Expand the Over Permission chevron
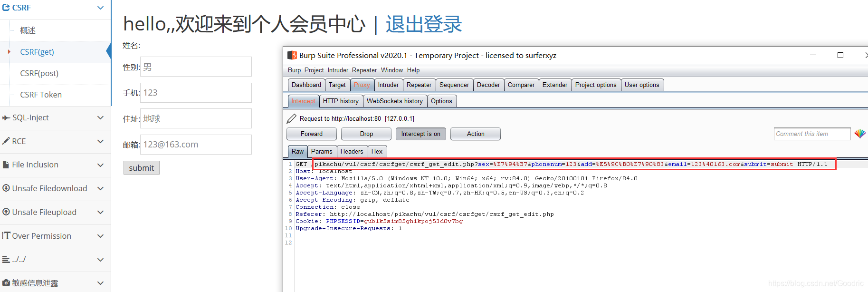This screenshot has height=292, width=868. coord(100,236)
